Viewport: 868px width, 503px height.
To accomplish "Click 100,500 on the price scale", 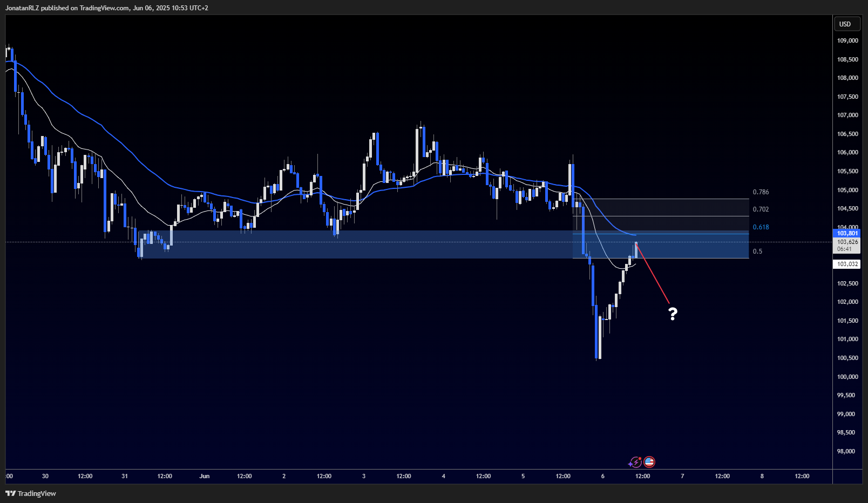I will [847, 358].
